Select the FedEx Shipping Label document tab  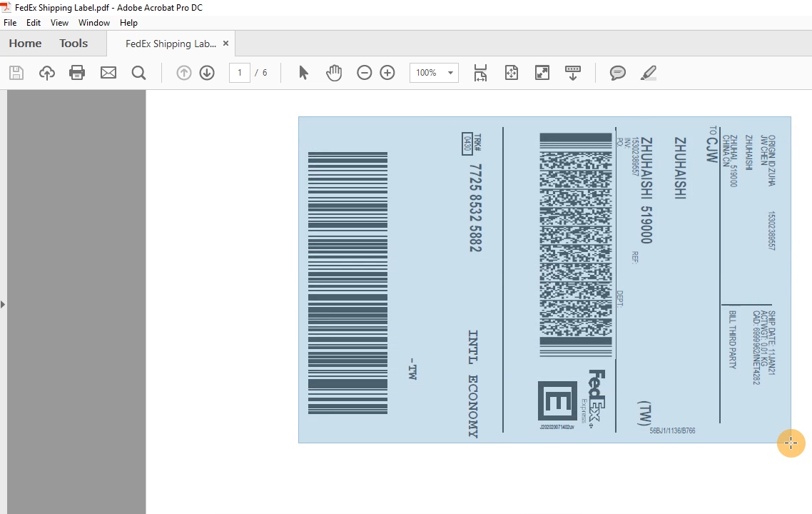point(171,44)
